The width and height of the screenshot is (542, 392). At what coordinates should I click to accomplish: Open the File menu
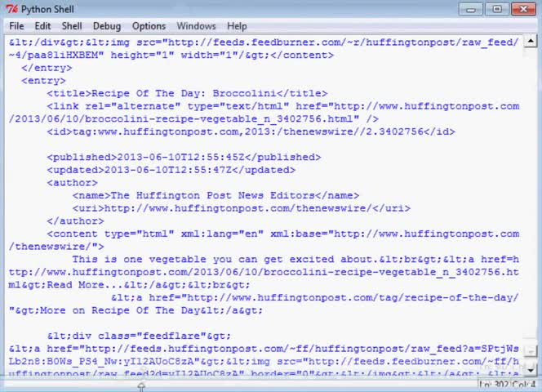[x=16, y=26]
